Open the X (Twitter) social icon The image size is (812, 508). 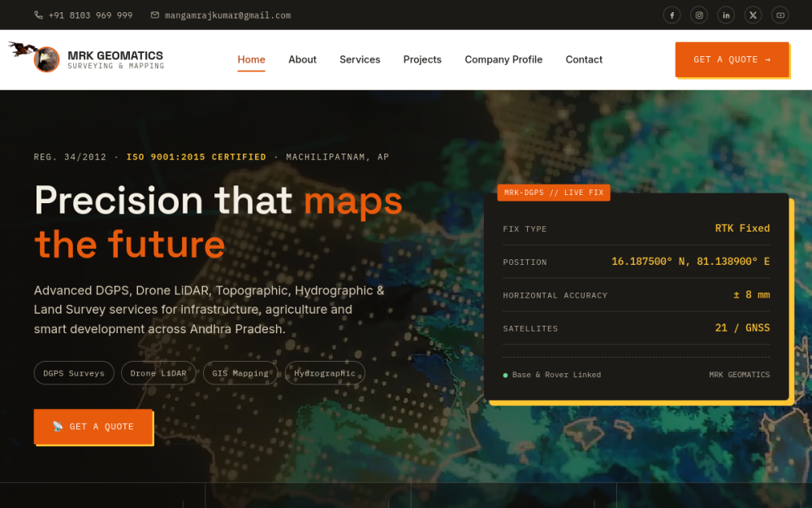[x=753, y=15]
